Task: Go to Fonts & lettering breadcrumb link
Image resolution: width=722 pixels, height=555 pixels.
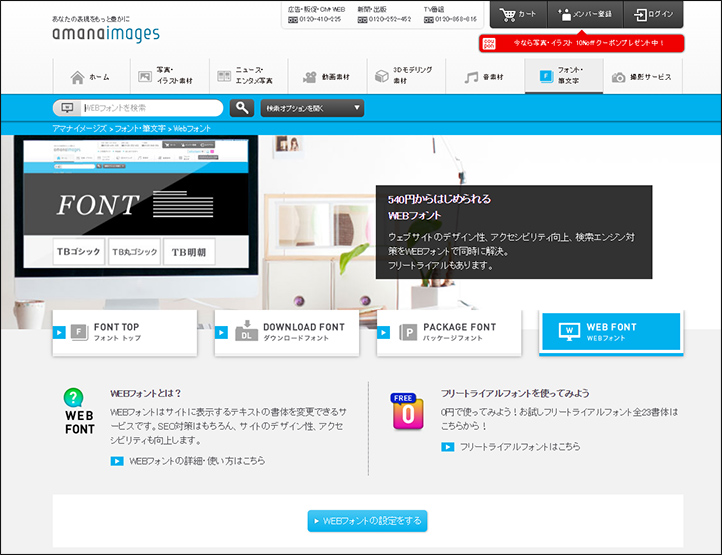Action: point(140,129)
